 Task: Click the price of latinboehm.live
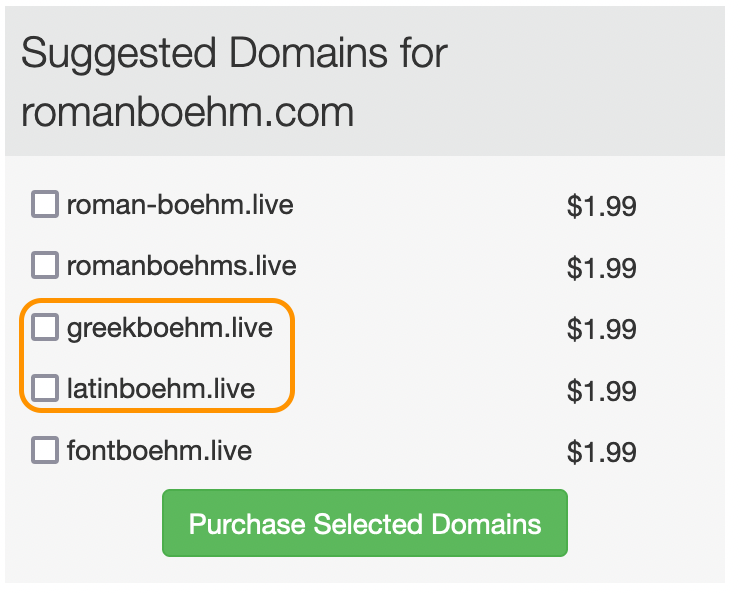tap(601, 390)
